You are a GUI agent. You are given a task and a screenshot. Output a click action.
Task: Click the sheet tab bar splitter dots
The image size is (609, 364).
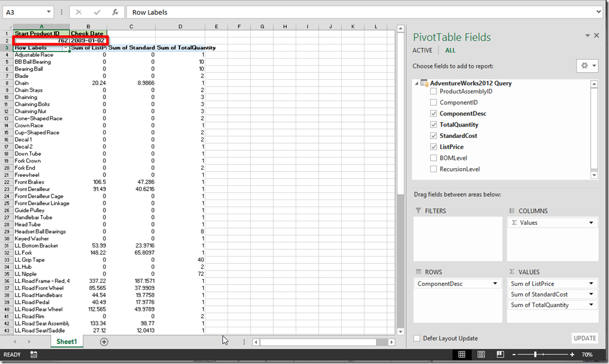(x=244, y=342)
